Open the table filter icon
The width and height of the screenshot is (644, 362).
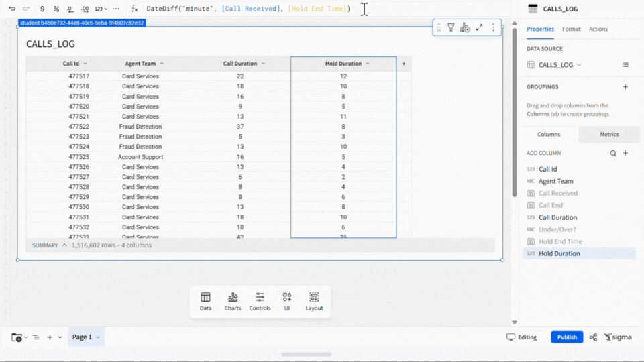click(451, 27)
